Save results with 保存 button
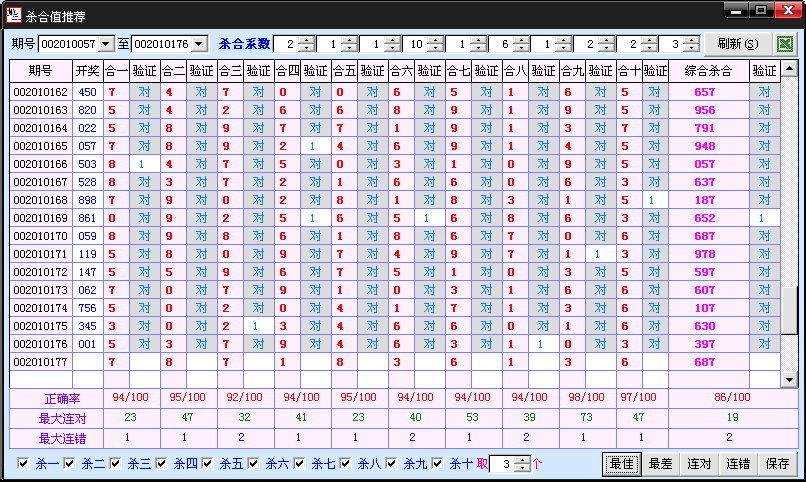 [777, 464]
